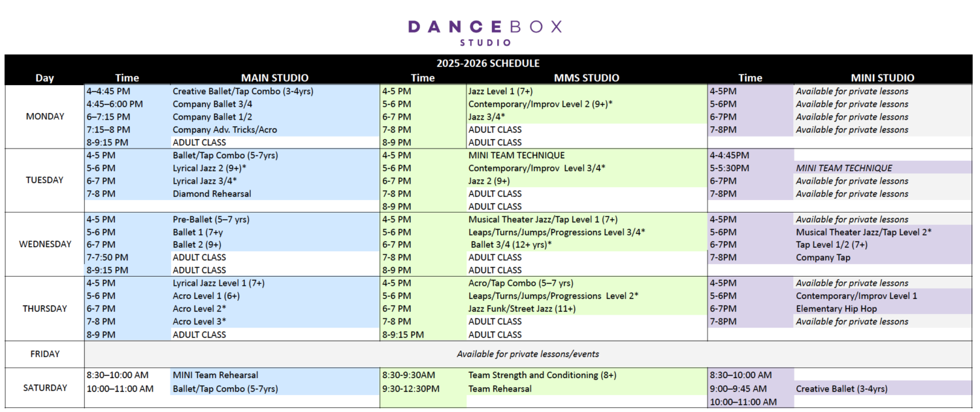The image size is (980, 412).
Task: Select the WEDNESDAY row label
Action: [x=45, y=245]
